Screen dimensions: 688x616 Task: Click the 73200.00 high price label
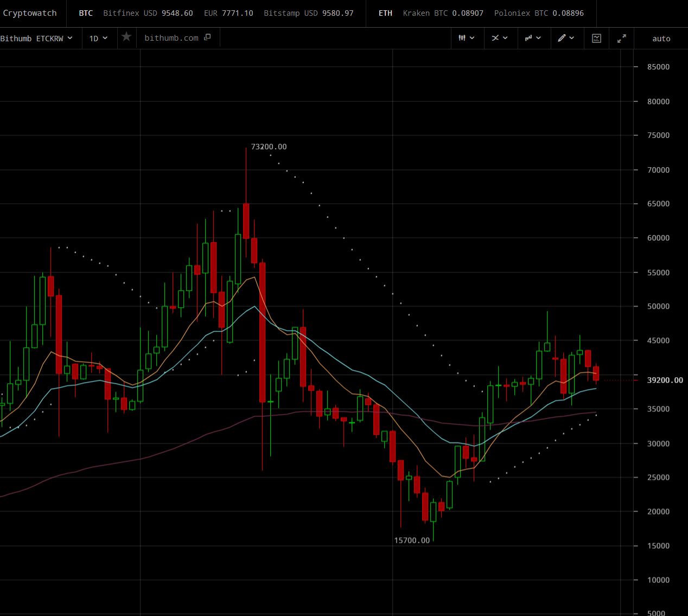269,147
